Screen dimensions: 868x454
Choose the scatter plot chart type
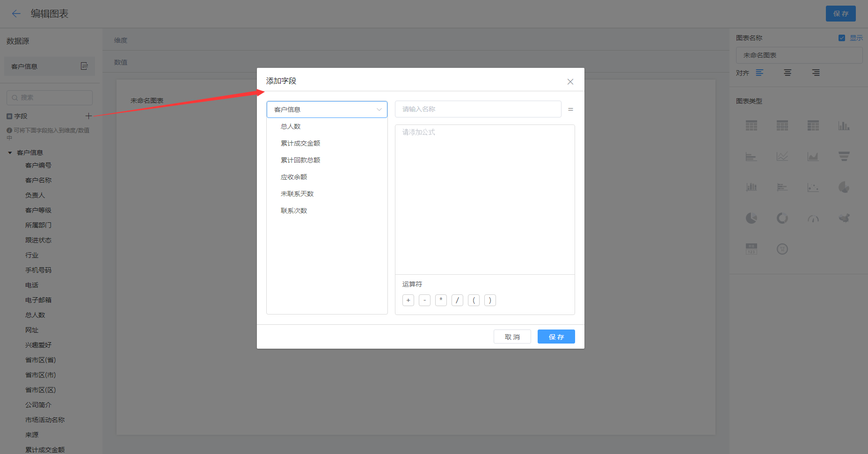pyautogui.click(x=813, y=187)
